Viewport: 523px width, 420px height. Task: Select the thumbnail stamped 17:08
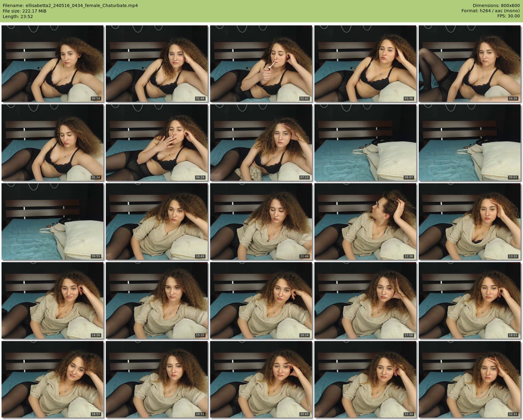[365, 300]
